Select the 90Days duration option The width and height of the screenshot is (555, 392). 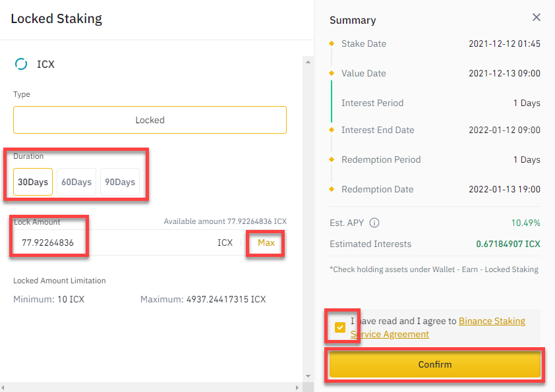click(120, 182)
